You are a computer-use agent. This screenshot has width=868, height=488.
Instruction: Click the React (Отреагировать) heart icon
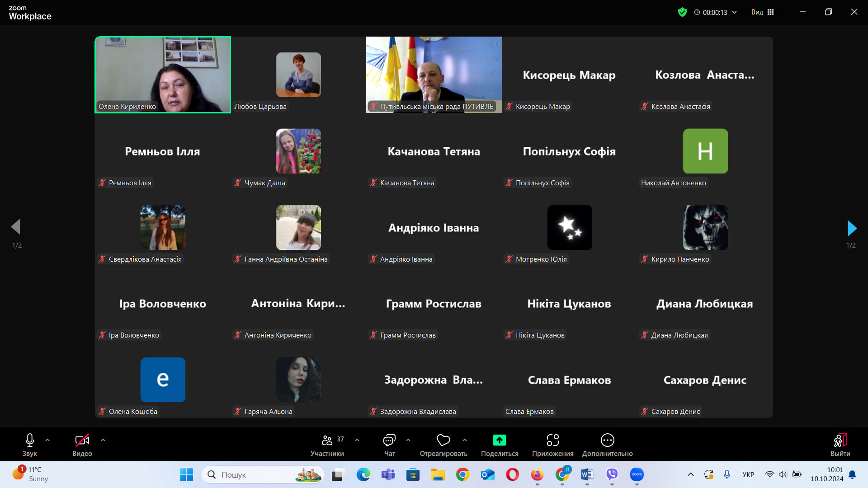[443, 440]
